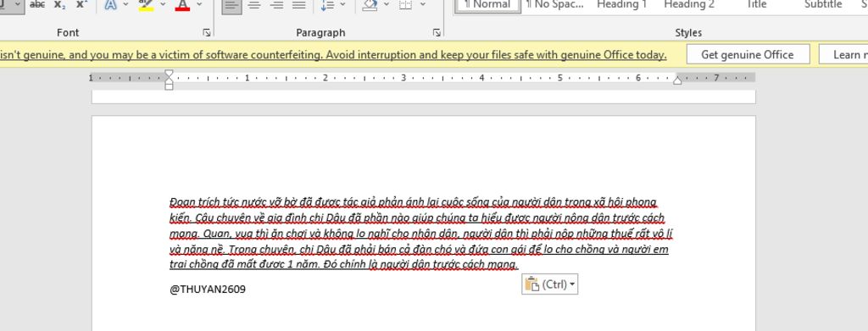Click the first line indent marker on ruler

(169, 74)
